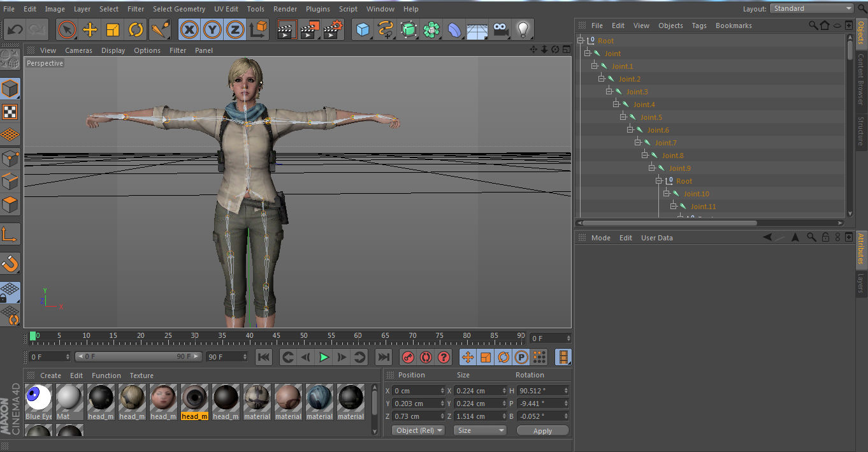The height and width of the screenshot is (452, 868).
Task: Click frame 45 on the timeline ruler
Action: [276, 336]
